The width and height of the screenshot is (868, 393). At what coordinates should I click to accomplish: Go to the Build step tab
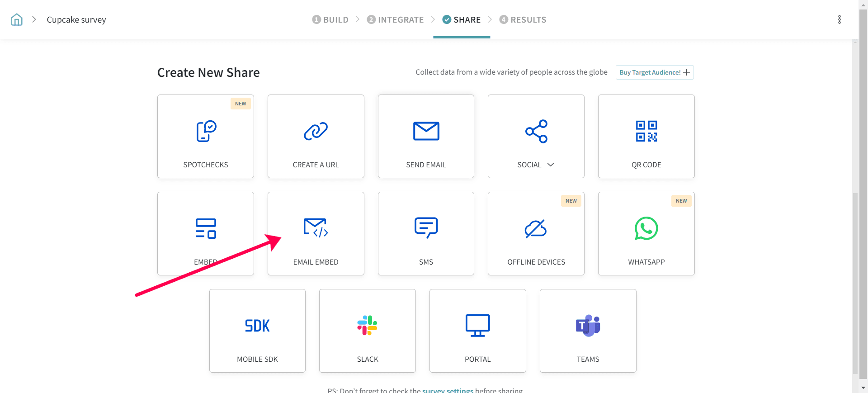[330, 19]
